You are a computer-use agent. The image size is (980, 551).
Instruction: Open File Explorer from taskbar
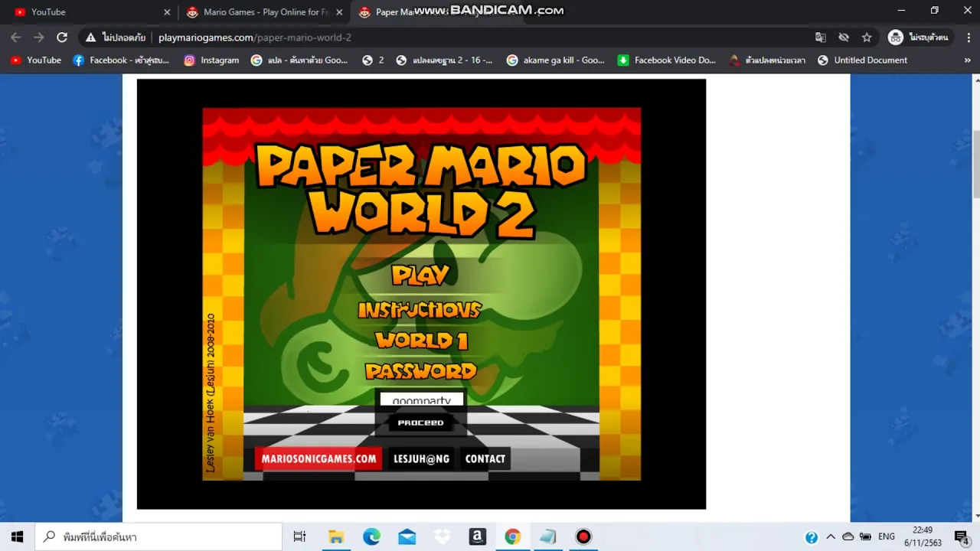pos(336,536)
